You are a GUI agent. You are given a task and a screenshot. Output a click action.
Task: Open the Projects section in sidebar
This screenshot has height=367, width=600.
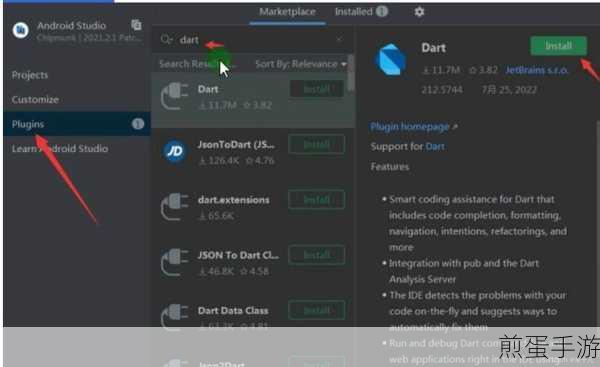(30, 75)
